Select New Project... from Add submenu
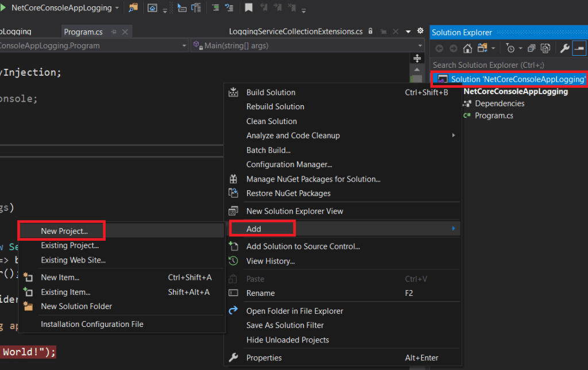Image resolution: width=588 pixels, height=370 pixels. pos(64,231)
